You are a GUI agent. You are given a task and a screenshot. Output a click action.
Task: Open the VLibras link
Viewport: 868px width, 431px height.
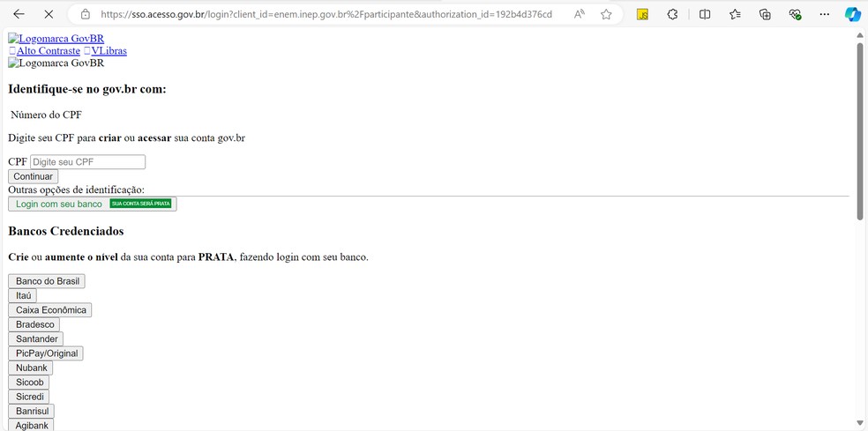coord(108,51)
